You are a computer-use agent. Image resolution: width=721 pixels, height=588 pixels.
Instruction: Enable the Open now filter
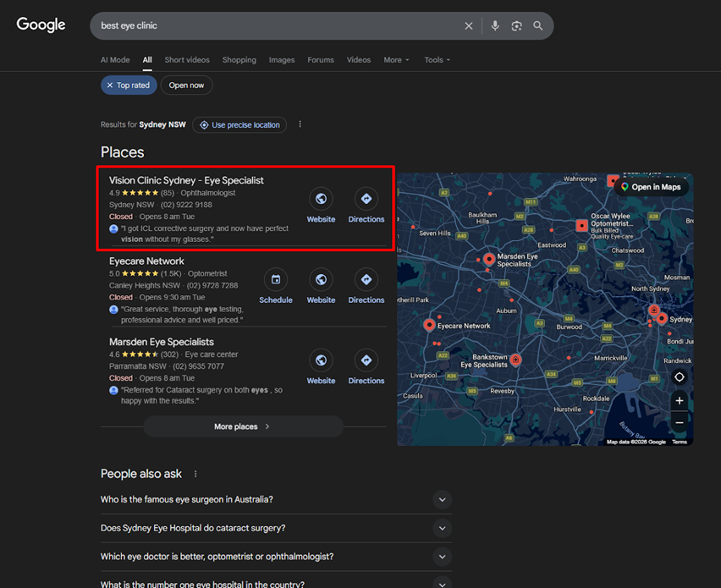click(186, 85)
